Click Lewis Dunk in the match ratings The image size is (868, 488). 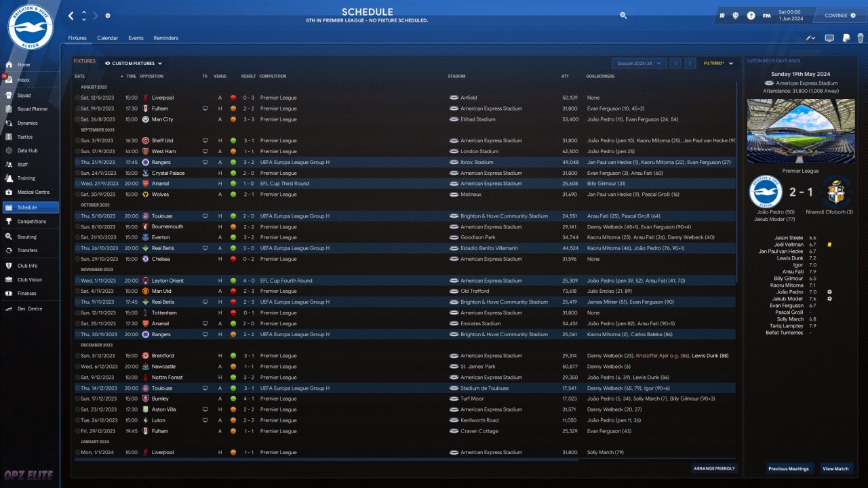click(x=790, y=258)
